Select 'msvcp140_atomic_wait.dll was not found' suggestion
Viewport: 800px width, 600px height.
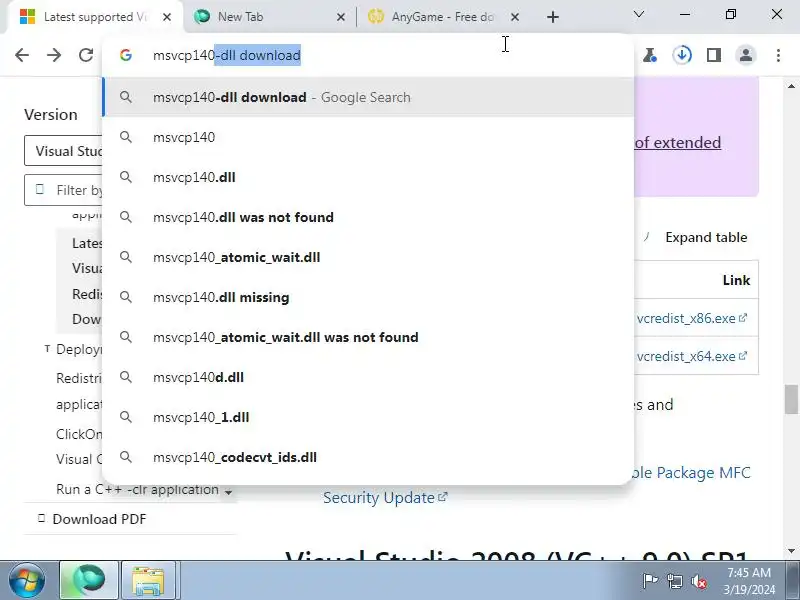click(368, 337)
